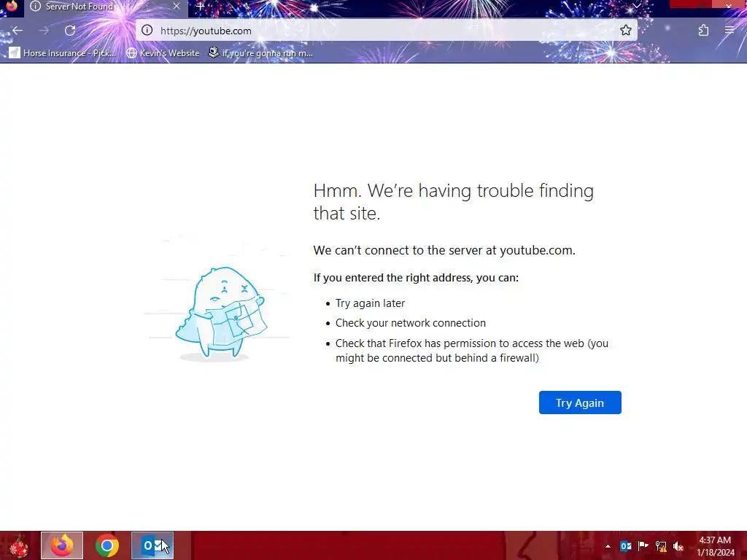
Task: Click "We can't connect to the server" text
Action: click(x=444, y=250)
